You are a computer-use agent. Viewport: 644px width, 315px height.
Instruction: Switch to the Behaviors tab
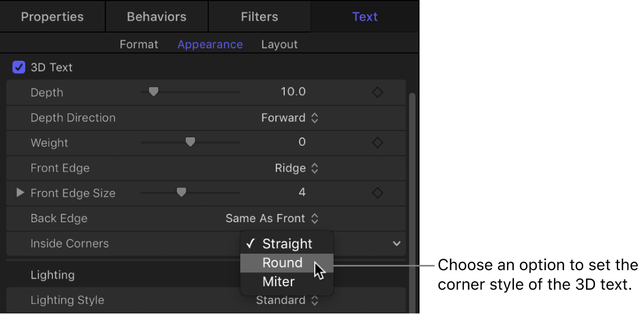157,16
